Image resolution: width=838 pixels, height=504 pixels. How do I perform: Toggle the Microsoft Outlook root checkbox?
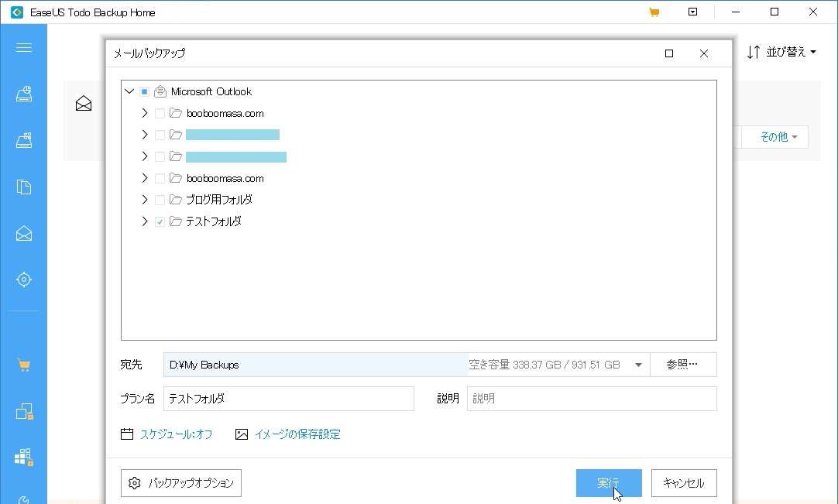[x=144, y=92]
